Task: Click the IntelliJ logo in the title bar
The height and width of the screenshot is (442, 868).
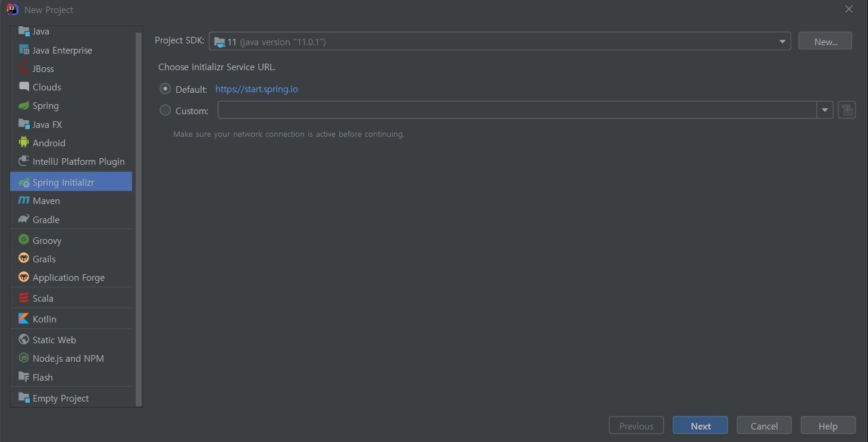Action: point(12,10)
